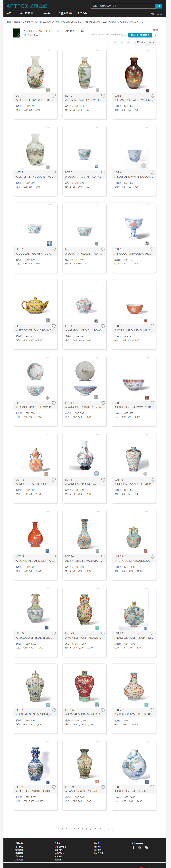
Task: Like LOT 12 coral-ground bowl heart
Action: coord(152,326)
